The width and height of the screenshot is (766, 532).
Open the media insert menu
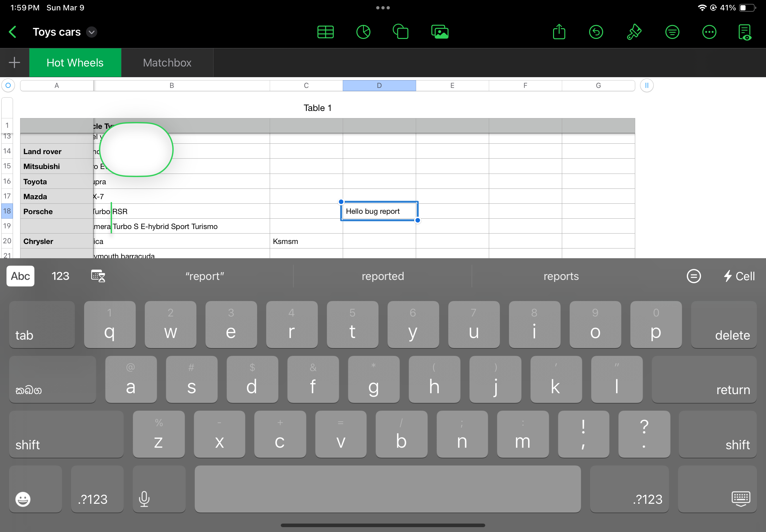pos(439,32)
